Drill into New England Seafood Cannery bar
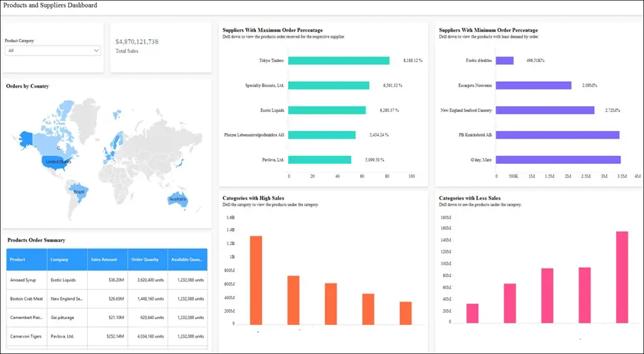The width and height of the screenshot is (644, 354). 545,110
